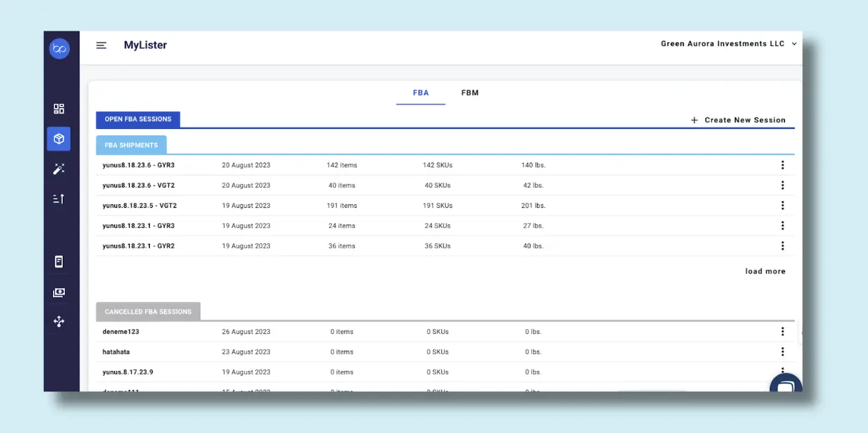The image size is (868, 433).
Task: Select session yunus8.18.23.6 - GYR3
Action: (139, 165)
